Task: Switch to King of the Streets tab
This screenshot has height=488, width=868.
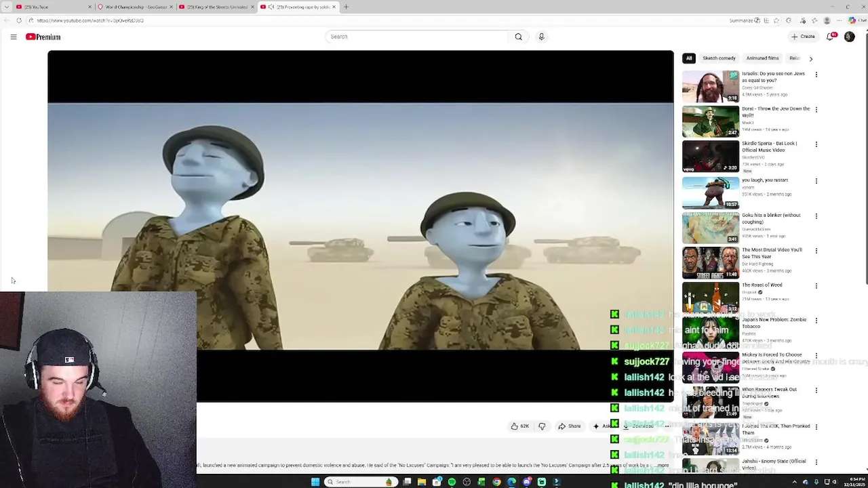Action: [217, 7]
